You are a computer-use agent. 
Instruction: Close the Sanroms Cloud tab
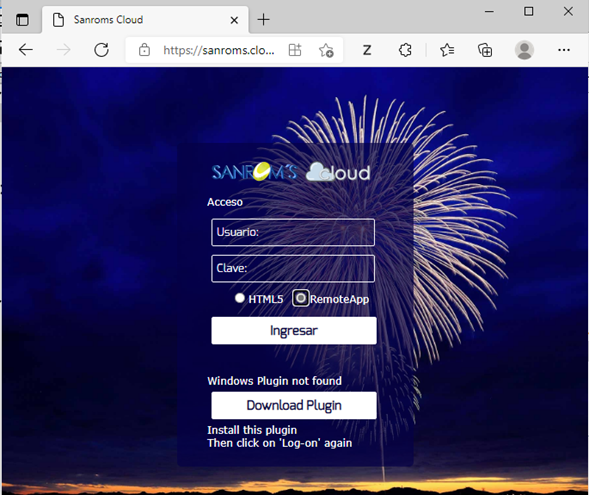[234, 20]
